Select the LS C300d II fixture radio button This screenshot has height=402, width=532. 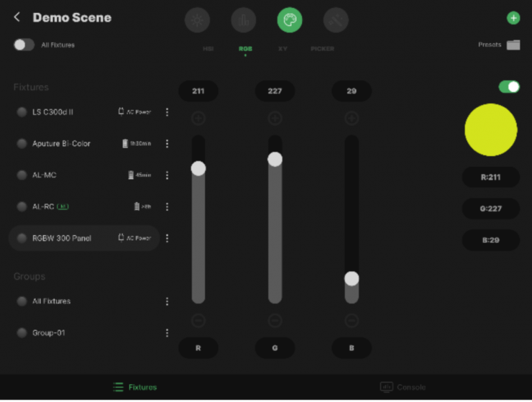22,112
